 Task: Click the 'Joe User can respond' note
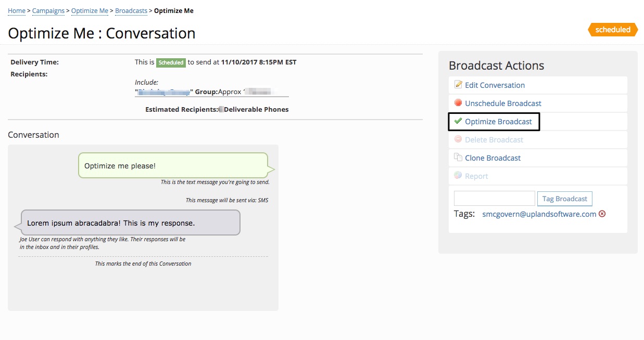click(x=103, y=243)
